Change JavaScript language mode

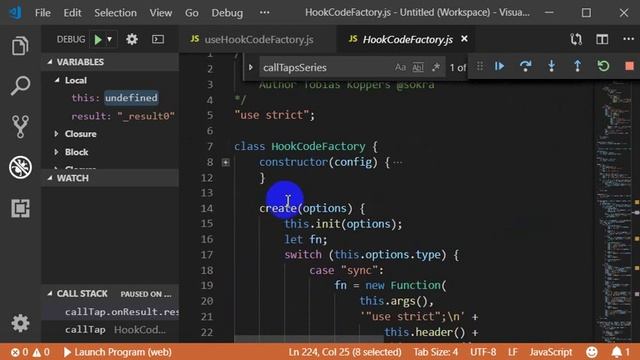[551, 352]
